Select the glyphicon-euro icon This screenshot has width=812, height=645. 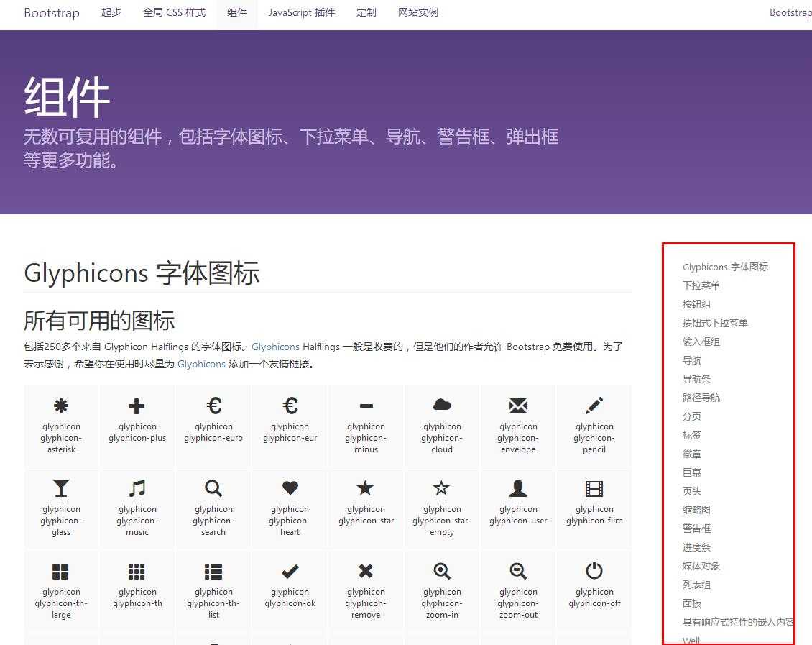pos(214,406)
